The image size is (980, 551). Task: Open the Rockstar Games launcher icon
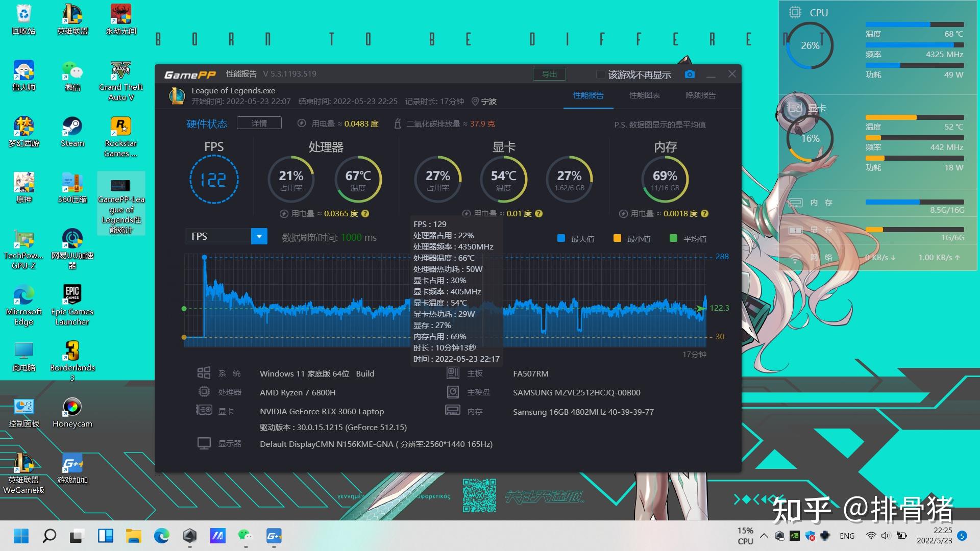point(121,137)
